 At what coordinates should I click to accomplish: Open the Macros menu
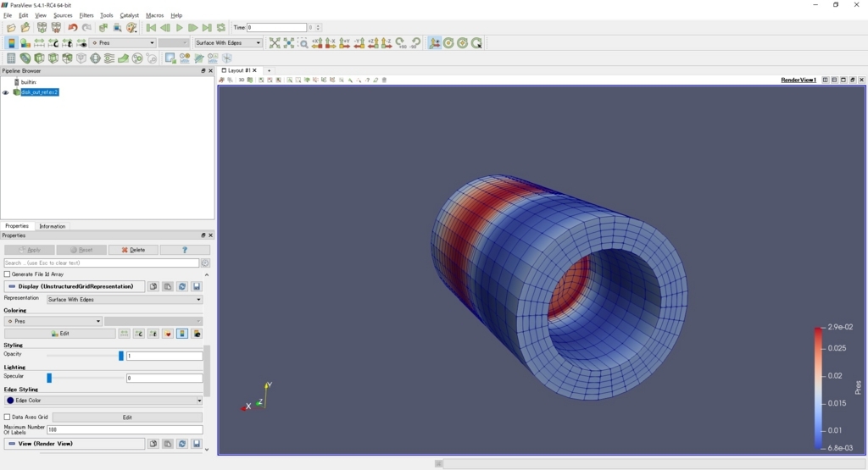pyautogui.click(x=154, y=15)
